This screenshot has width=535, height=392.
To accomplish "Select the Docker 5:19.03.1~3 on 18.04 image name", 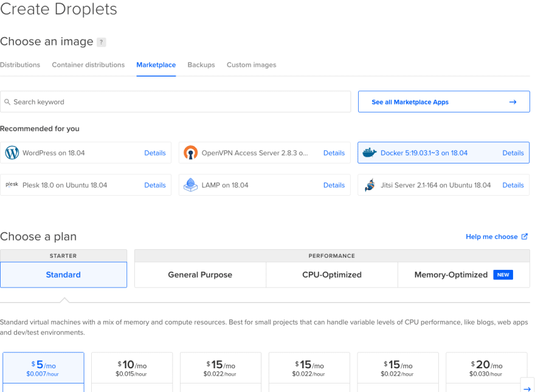I will tap(424, 153).
